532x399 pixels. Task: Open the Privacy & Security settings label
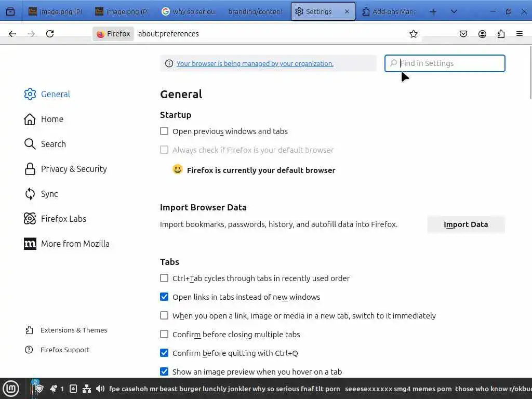(74, 169)
